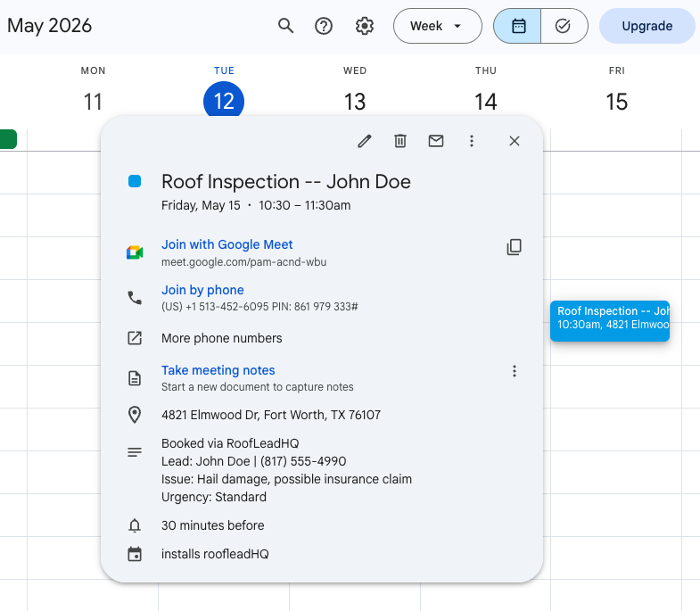Click the blue event color square

pyautogui.click(x=135, y=181)
